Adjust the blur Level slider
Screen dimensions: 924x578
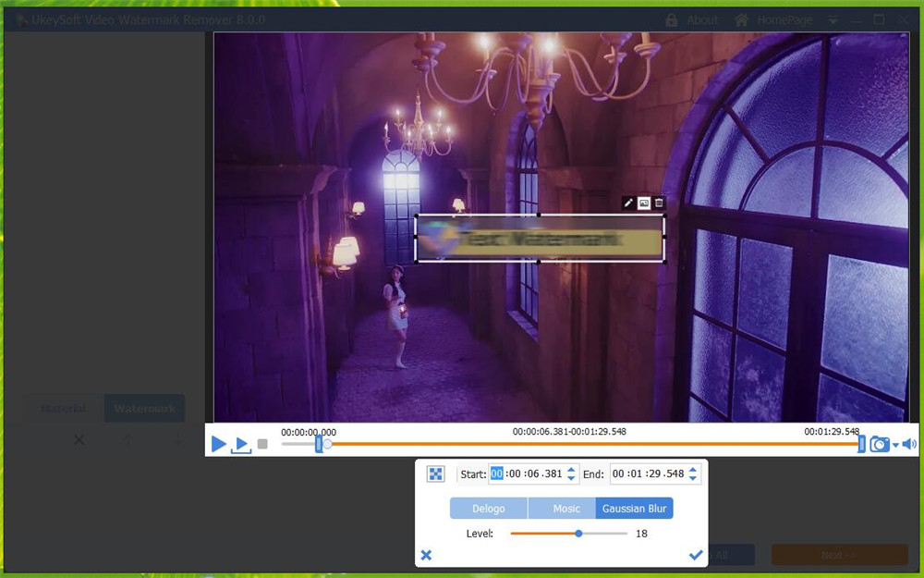click(580, 533)
